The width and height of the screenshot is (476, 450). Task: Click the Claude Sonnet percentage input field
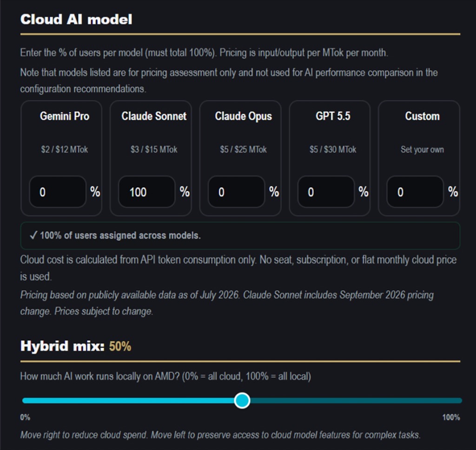click(147, 192)
